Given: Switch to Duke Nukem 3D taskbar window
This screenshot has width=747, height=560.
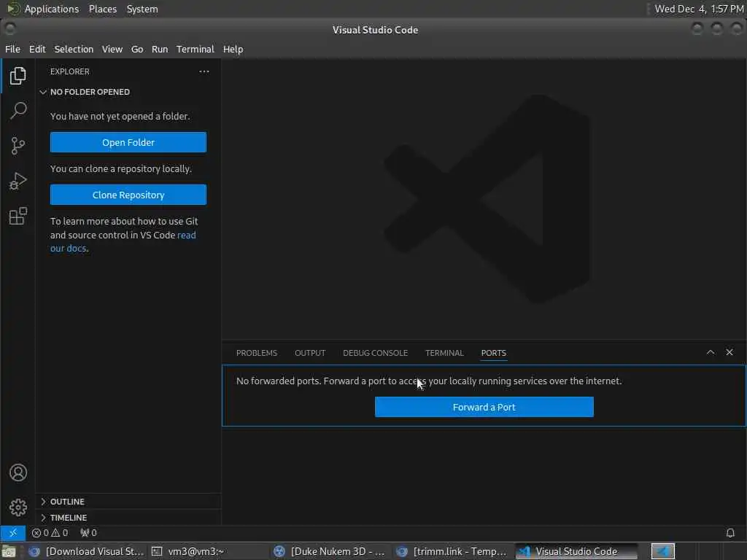Looking at the screenshot, I should click(x=330, y=551).
